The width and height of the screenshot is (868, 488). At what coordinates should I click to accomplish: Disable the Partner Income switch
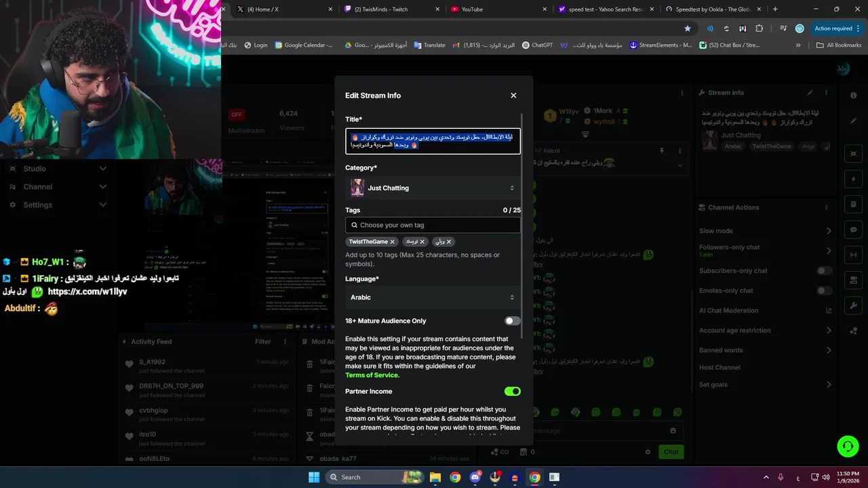(x=513, y=391)
